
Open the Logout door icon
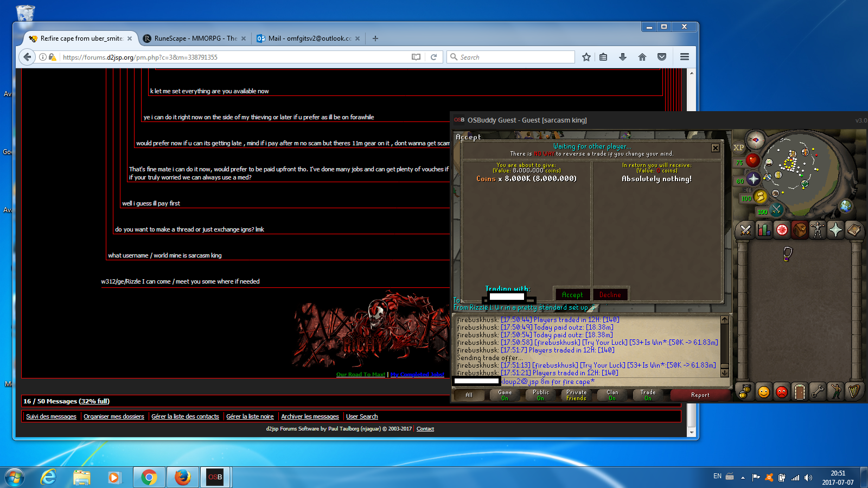tap(800, 391)
